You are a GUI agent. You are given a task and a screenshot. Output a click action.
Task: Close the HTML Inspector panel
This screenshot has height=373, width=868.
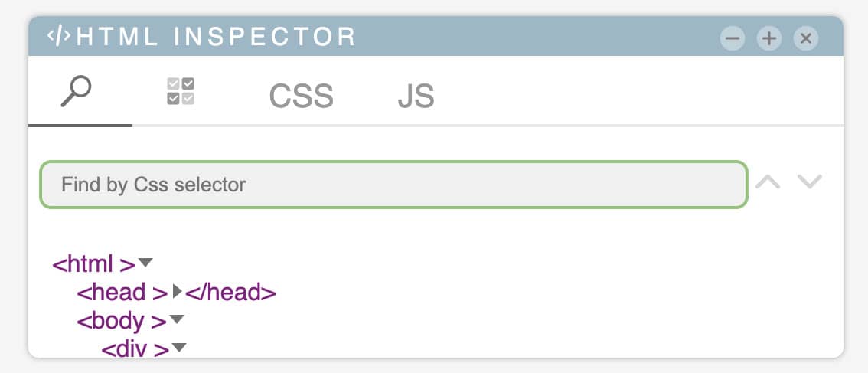[806, 39]
